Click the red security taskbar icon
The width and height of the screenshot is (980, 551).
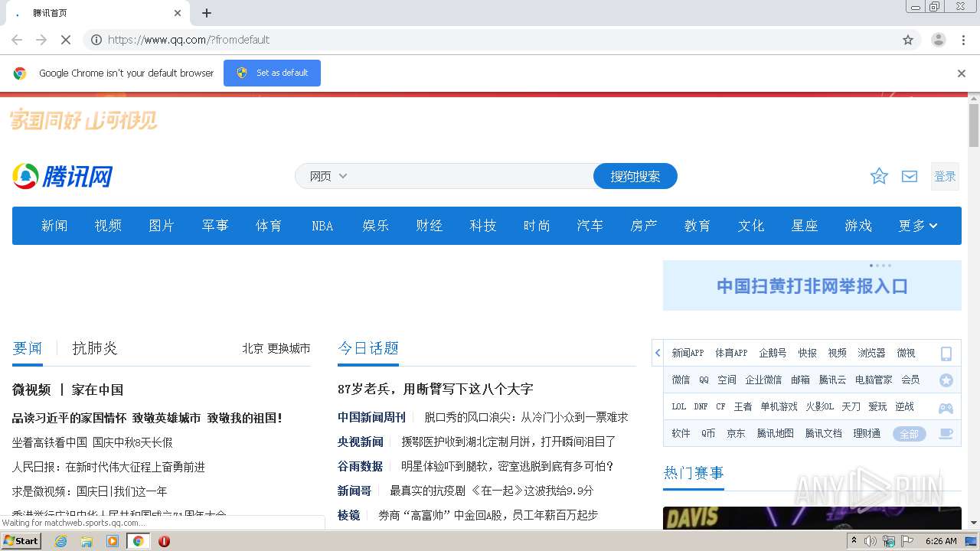coord(164,541)
